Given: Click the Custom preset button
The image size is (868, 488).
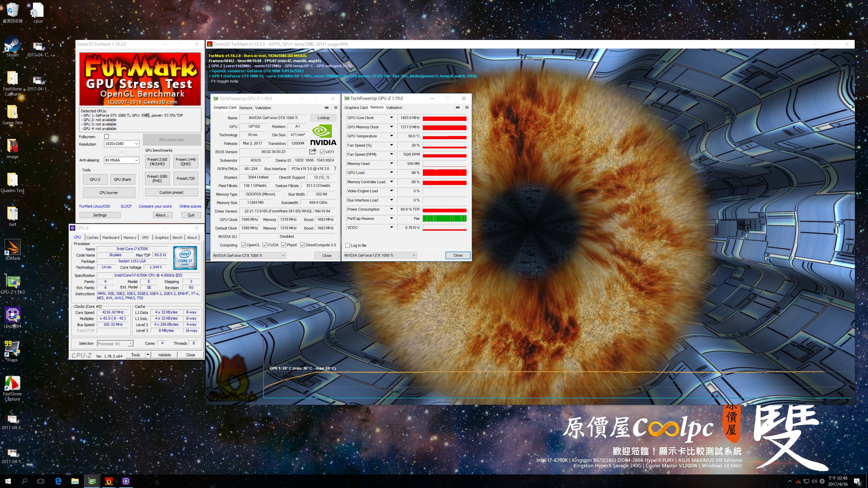Looking at the screenshot, I should point(171,192).
